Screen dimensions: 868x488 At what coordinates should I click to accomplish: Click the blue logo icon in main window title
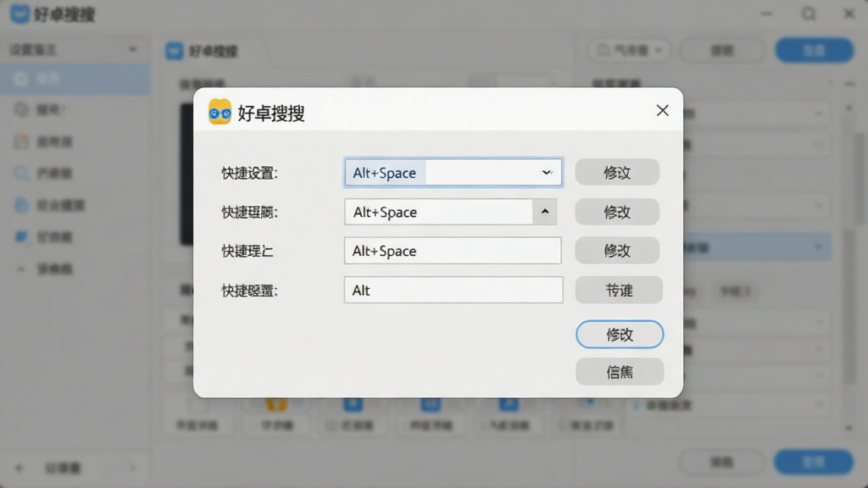pos(20,14)
